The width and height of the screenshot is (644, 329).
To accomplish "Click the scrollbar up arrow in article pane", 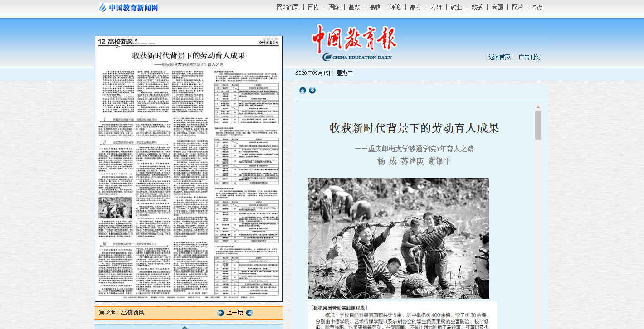I will point(538,107).
